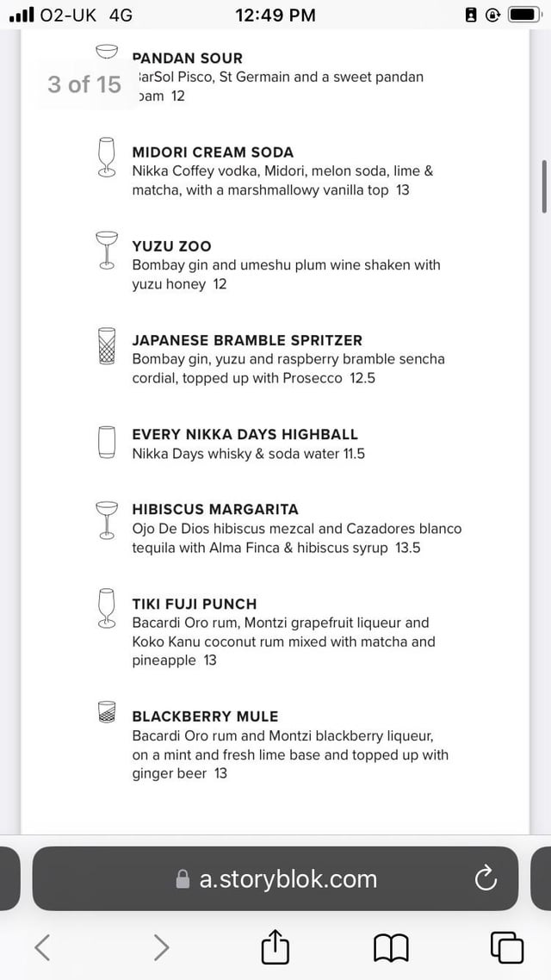Viewport: 551px width, 980px height.
Task: Tap the BLACKBERRY MULE drink title
Action: click(205, 716)
